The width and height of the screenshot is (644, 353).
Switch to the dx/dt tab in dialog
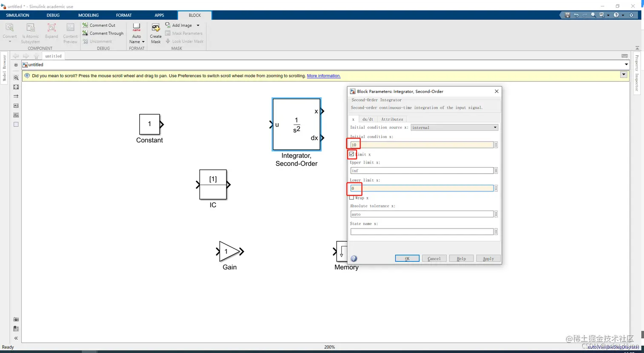point(368,119)
